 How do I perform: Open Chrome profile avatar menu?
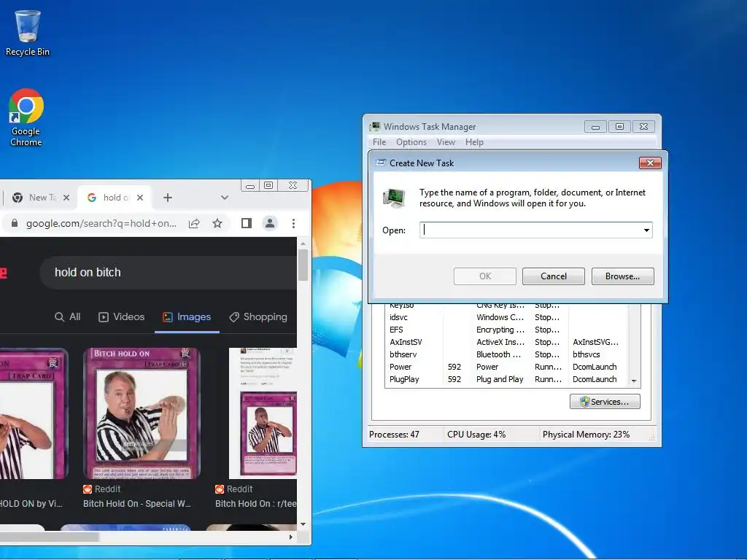click(270, 223)
